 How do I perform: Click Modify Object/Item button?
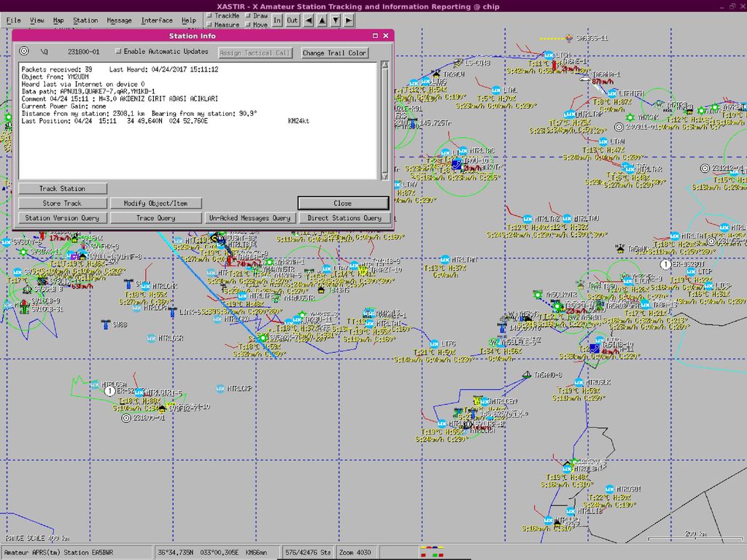(156, 203)
